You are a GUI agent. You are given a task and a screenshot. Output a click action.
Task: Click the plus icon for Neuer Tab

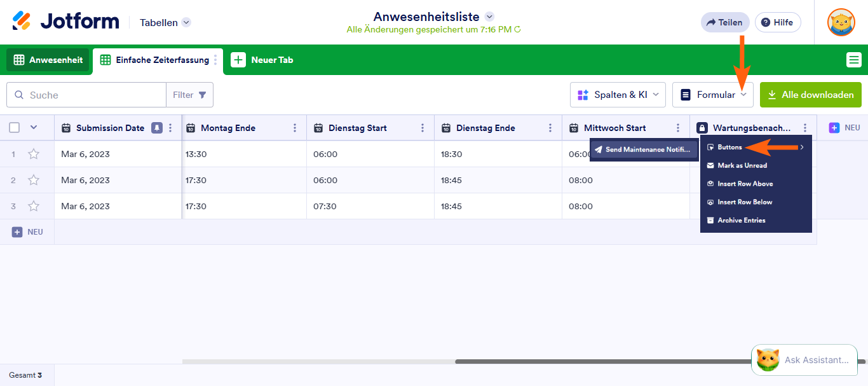point(238,60)
